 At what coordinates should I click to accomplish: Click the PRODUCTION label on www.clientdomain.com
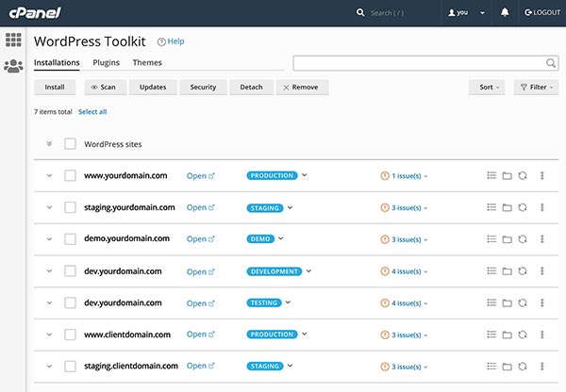coord(273,335)
